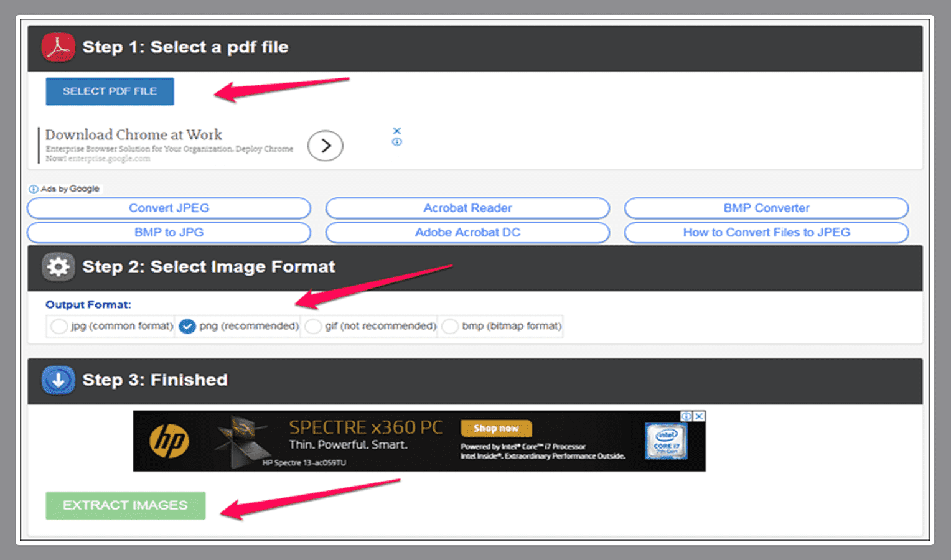Viewport: 951px width, 560px height.
Task: Click Shop now in HP ad
Action: [496, 429]
